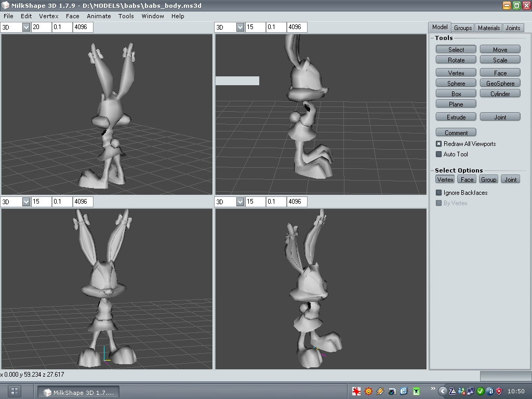Viewport: 532px width, 399px height.
Task: Open the top-left viewport view mode dropdown
Action: click(26, 27)
